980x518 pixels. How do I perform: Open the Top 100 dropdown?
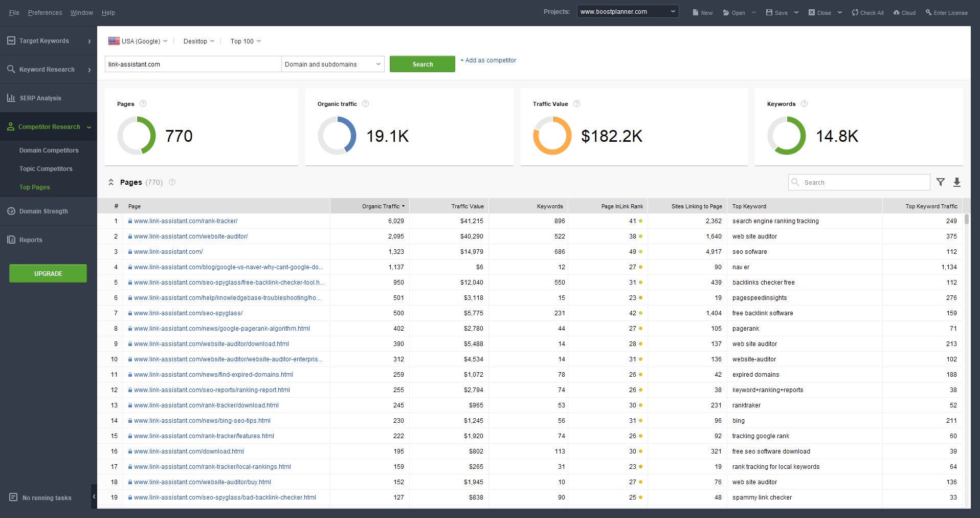[x=246, y=41]
